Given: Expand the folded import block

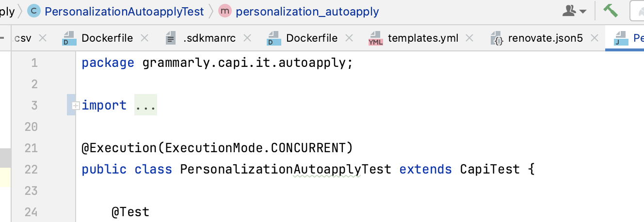Looking at the screenshot, I should (x=76, y=105).
